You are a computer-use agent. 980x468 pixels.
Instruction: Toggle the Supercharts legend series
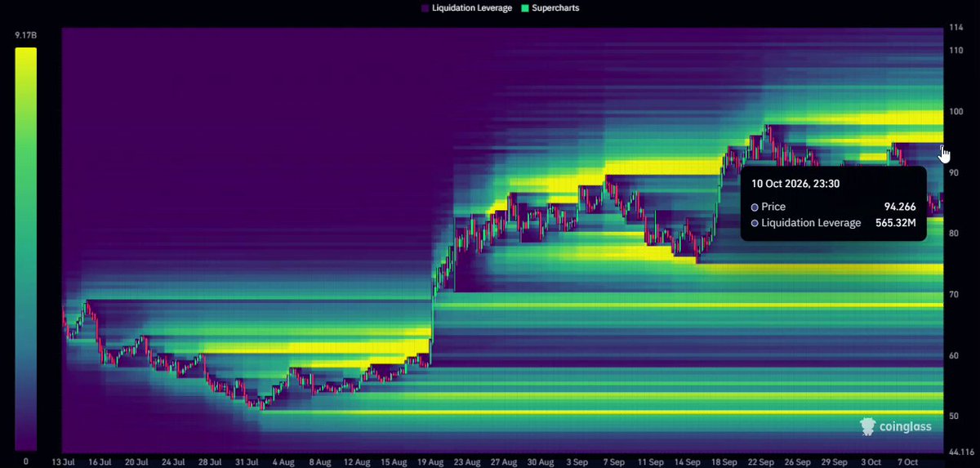point(550,8)
